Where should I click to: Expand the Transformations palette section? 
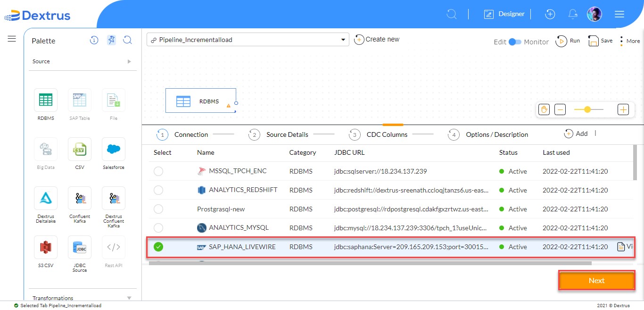(83, 298)
